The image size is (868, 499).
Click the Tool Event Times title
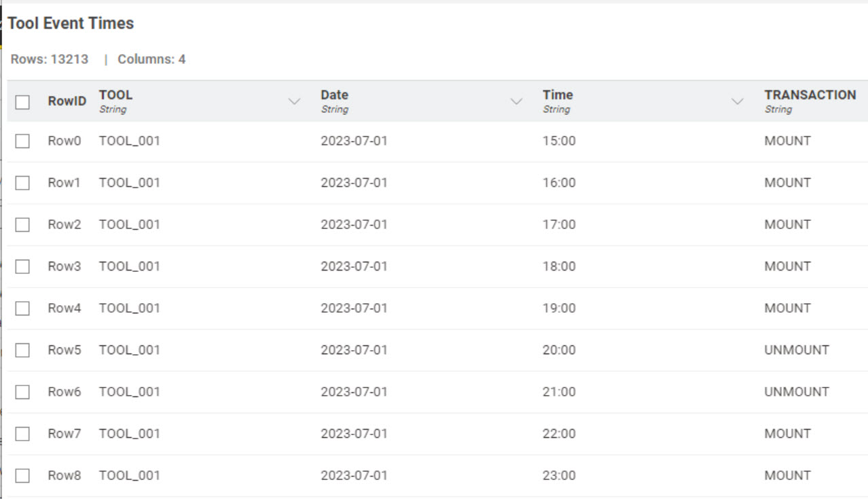(x=71, y=23)
